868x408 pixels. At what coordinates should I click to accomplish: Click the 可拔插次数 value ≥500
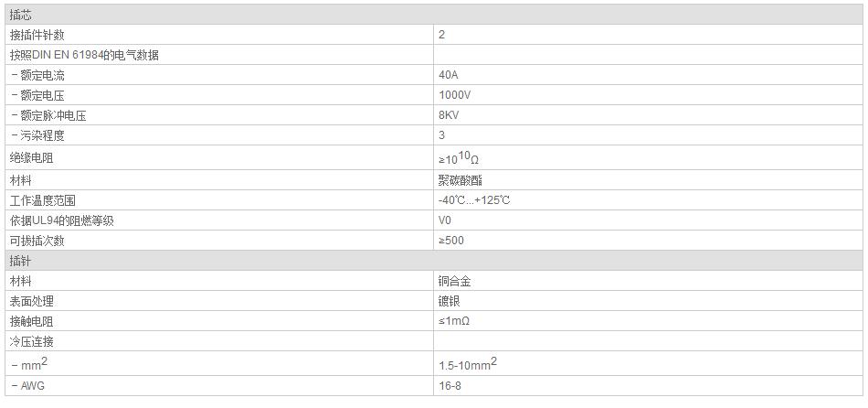click(x=451, y=241)
